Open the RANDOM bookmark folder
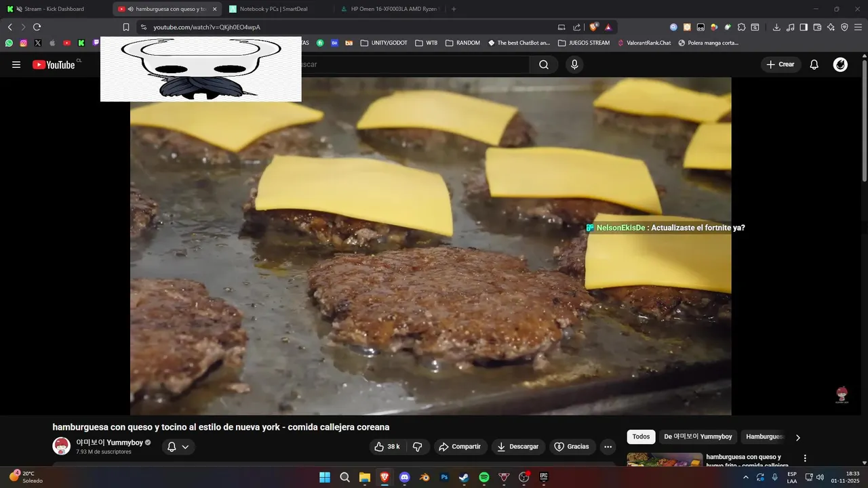 click(x=462, y=43)
